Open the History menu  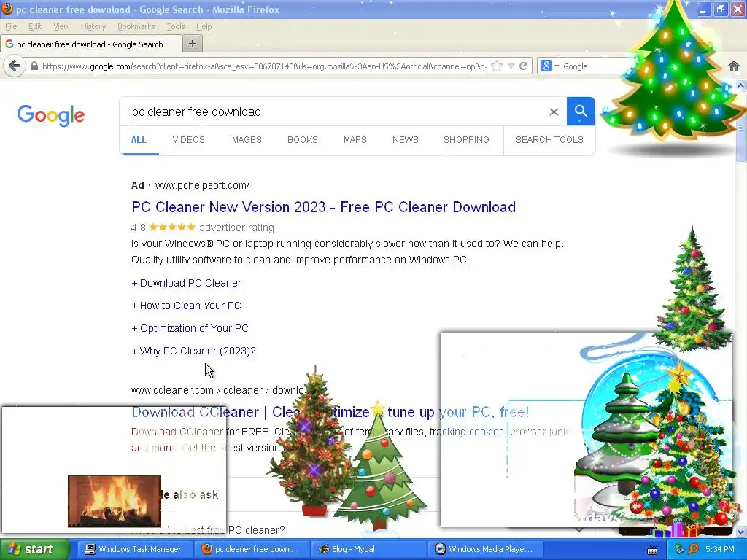pyautogui.click(x=93, y=26)
